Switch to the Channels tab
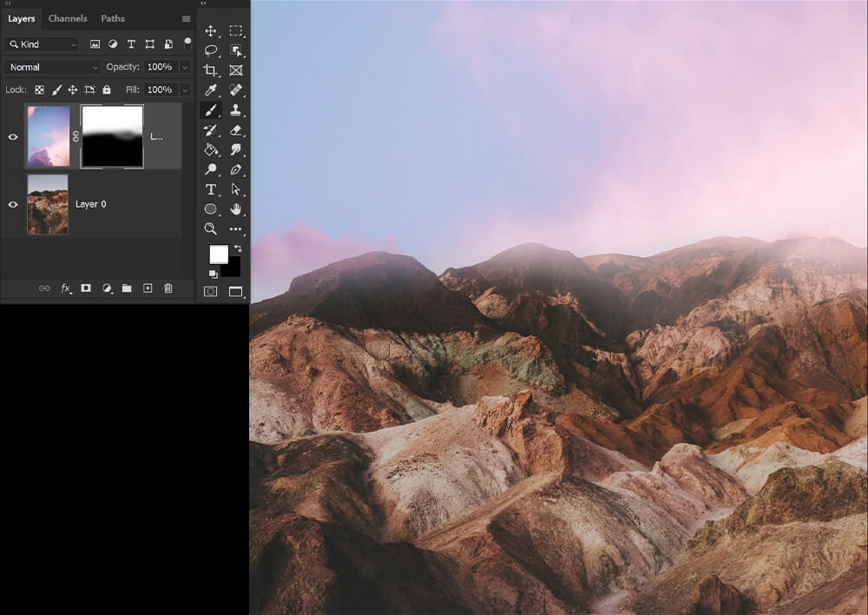Image resolution: width=868 pixels, height=615 pixels. point(68,18)
